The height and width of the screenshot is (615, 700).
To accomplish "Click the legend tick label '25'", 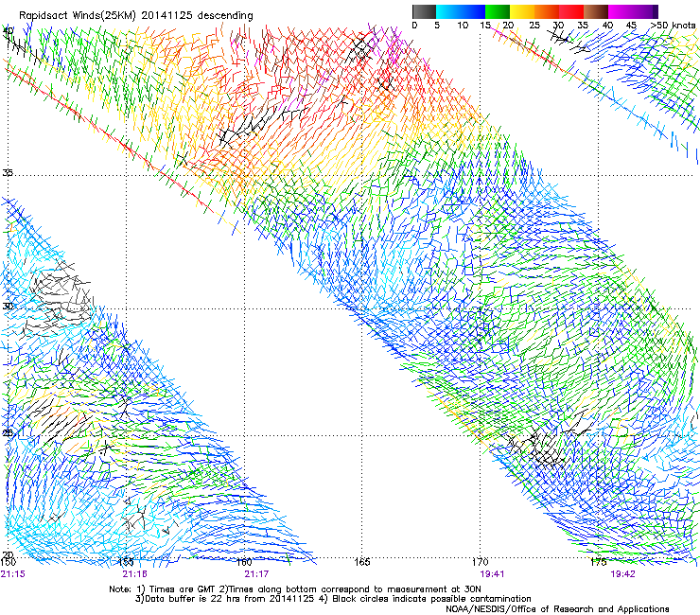I will (x=534, y=26).
